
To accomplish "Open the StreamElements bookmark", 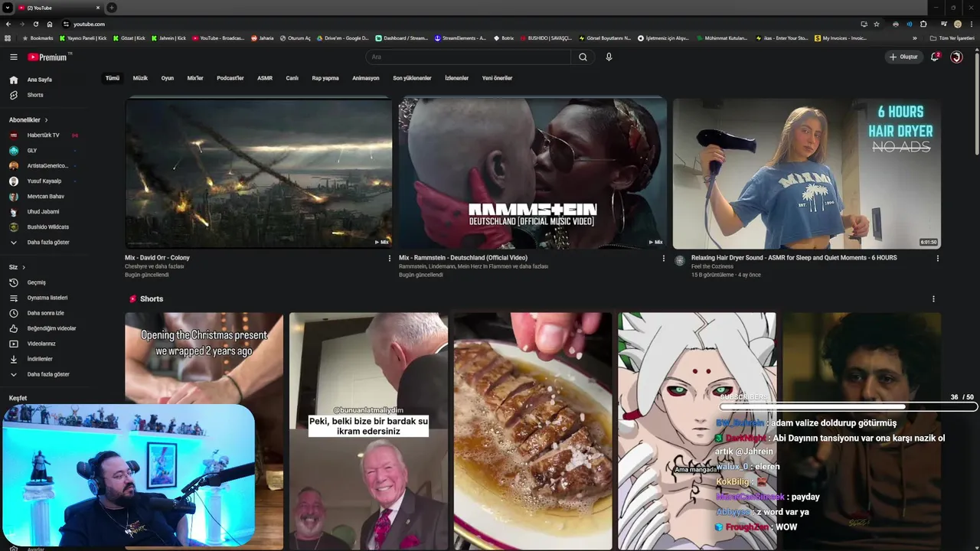I will (x=460, y=38).
